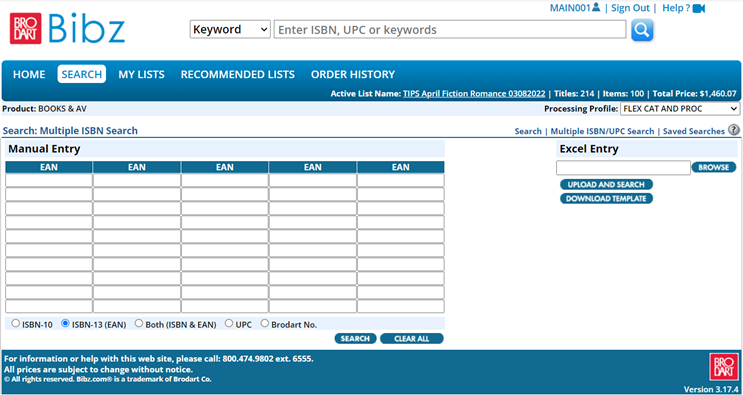Click the ISBN, UPC or keywords search field
The image size is (743, 395).
click(450, 29)
